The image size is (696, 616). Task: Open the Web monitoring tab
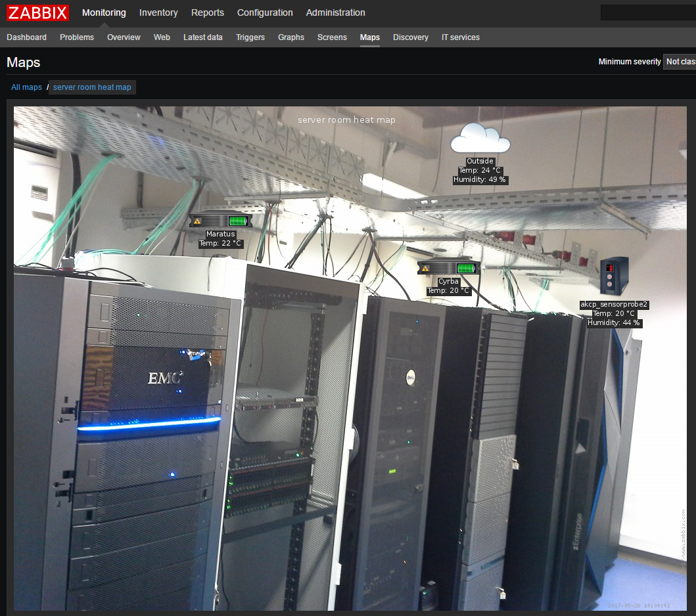162,37
